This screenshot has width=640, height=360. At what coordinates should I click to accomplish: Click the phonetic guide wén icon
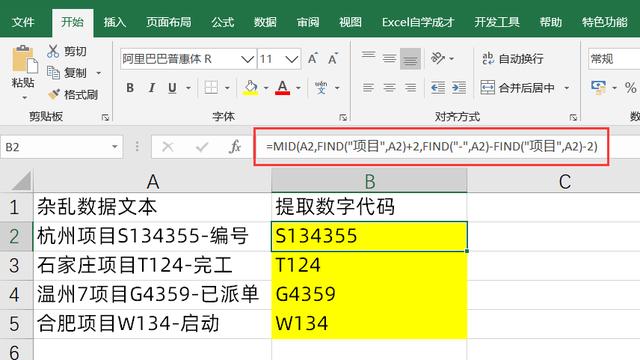321,87
